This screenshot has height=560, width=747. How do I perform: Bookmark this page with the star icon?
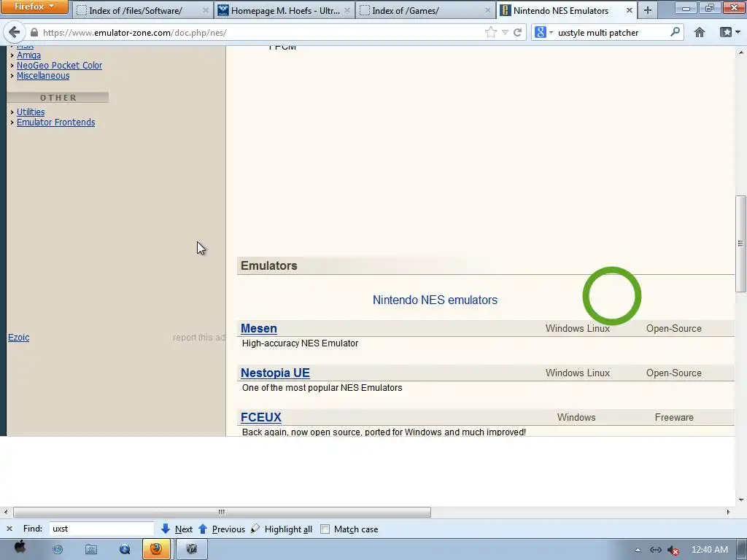(490, 32)
